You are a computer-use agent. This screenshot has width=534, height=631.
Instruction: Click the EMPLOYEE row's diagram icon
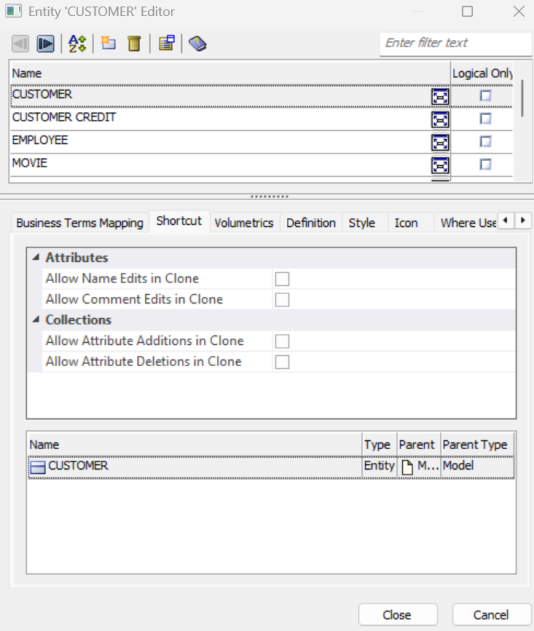click(440, 142)
